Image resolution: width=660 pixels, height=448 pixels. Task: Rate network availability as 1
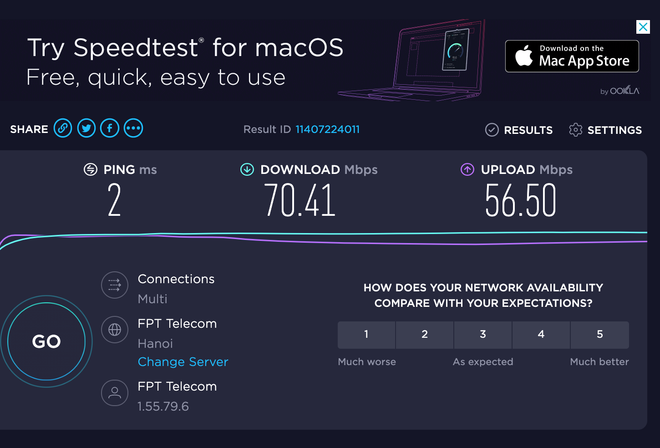click(x=366, y=335)
